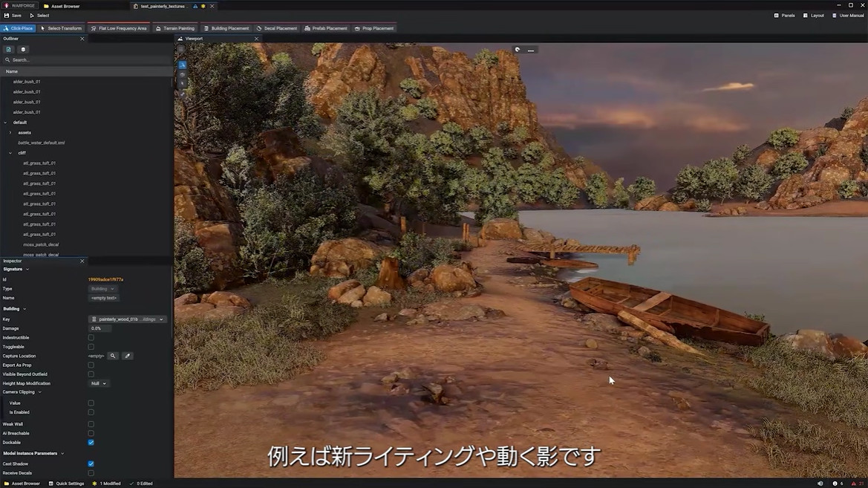This screenshot has height=488, width=868.
Task: Uncheck the Cast Shadow option
Action: pyautogui.click(x=91, y=464)
